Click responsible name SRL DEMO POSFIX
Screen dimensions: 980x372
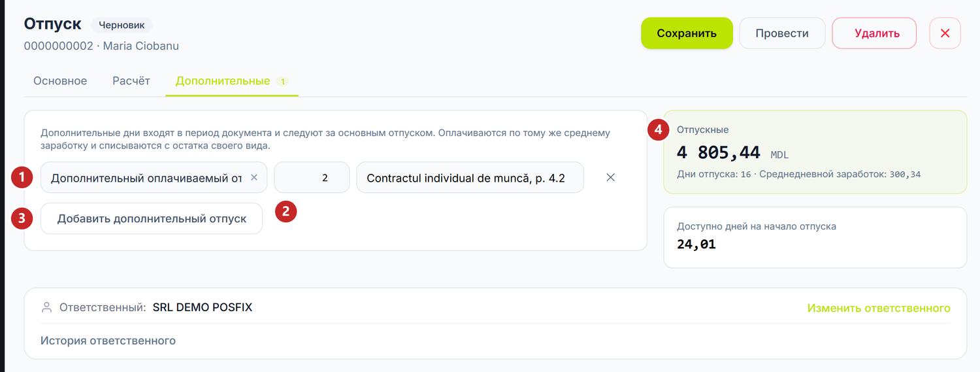click(203, 307)
